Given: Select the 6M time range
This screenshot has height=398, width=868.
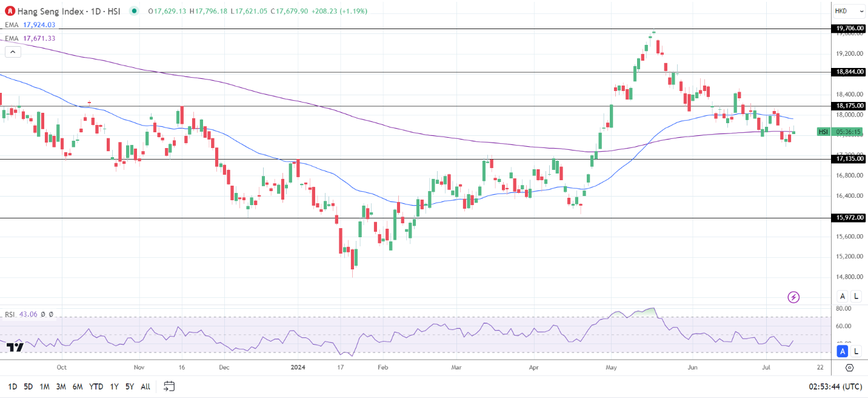Looking at the screenshot, I should pyautogui.click(x=78, y=386).
